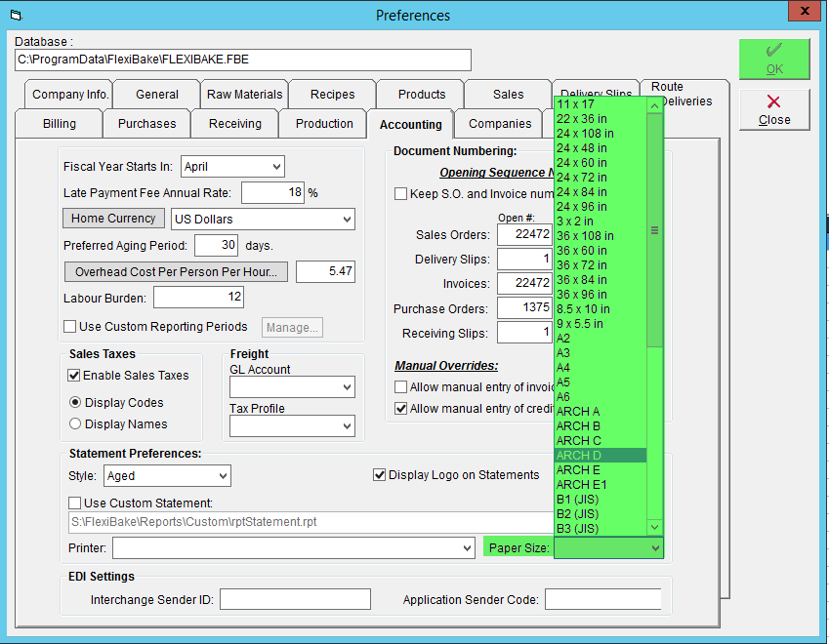Viewport: 829px width, 644px height.
Task: Click the paper size list scroll down arrow
Action: (654, 527)
